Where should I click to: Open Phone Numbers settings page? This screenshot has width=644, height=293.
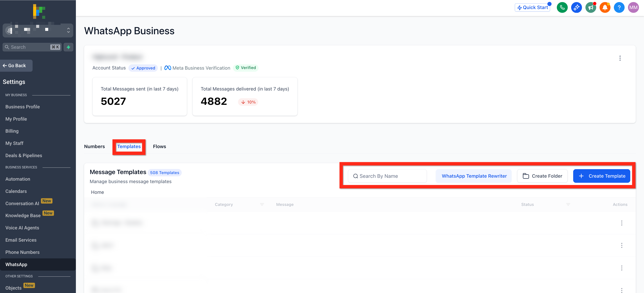[x=22, y=252]
